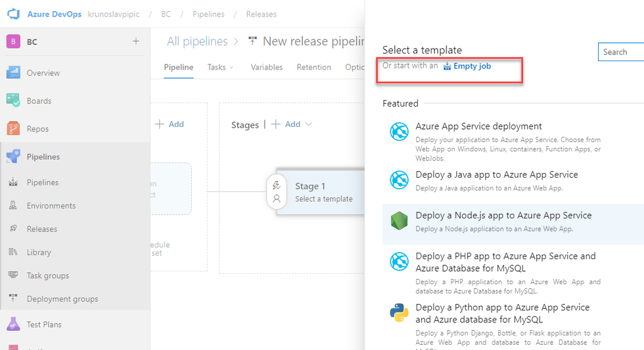Select Environments label in sidebar

(x=51, y=206)
